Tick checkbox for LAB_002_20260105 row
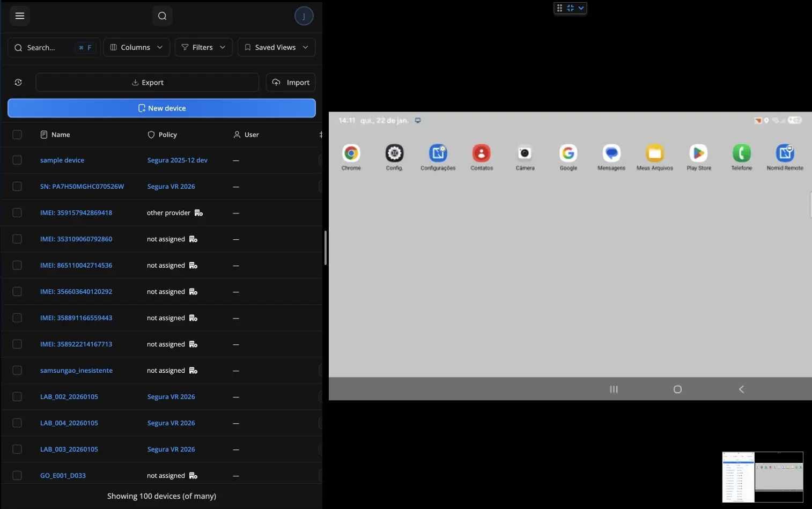 (x=17, y=397)
